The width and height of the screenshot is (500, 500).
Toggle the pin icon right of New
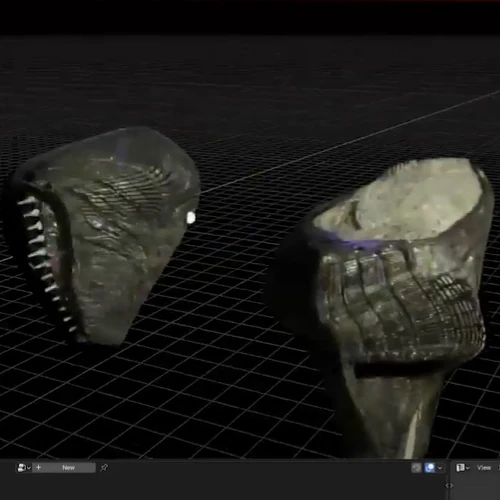click(x=104, y=468)
